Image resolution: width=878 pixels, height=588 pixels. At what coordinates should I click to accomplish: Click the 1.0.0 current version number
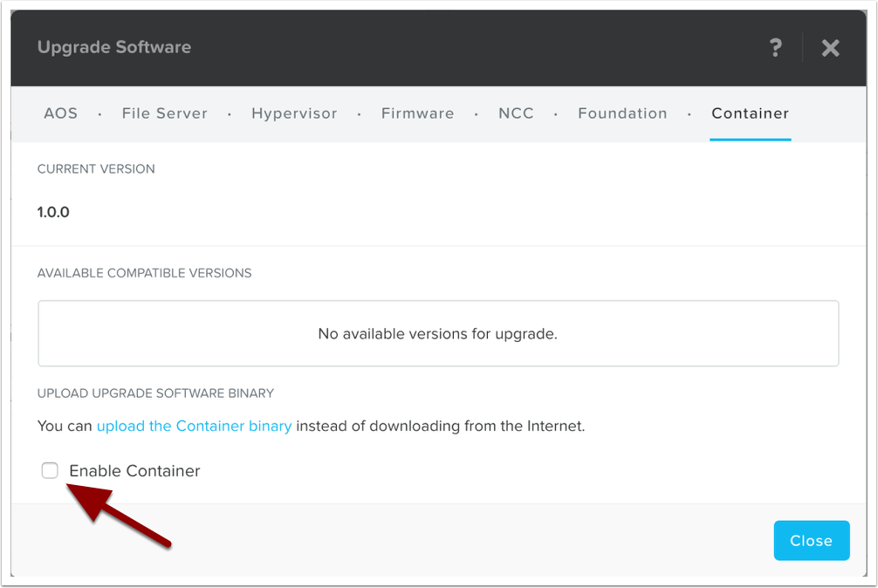pos(53,212)
